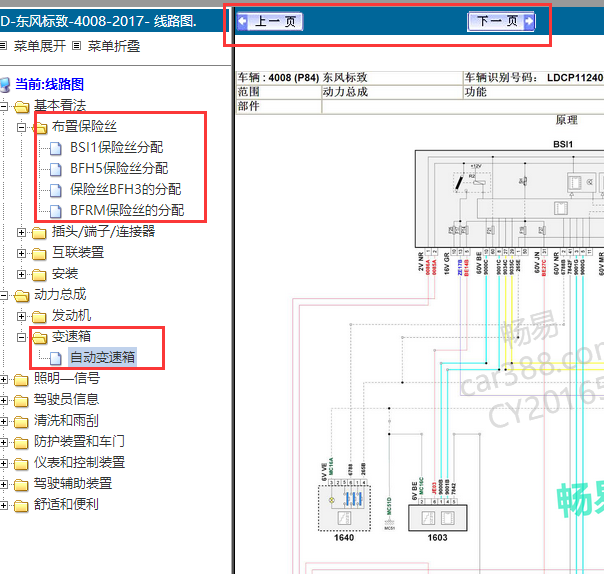Click the 舒适和便利 folder icon
604x574 pixels.
21,506
